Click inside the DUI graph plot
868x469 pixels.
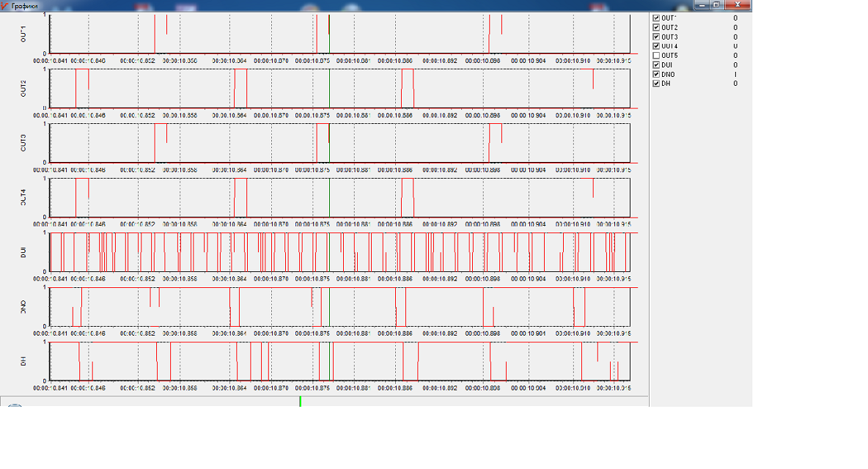pyautogui.click(x=340, y=252)
